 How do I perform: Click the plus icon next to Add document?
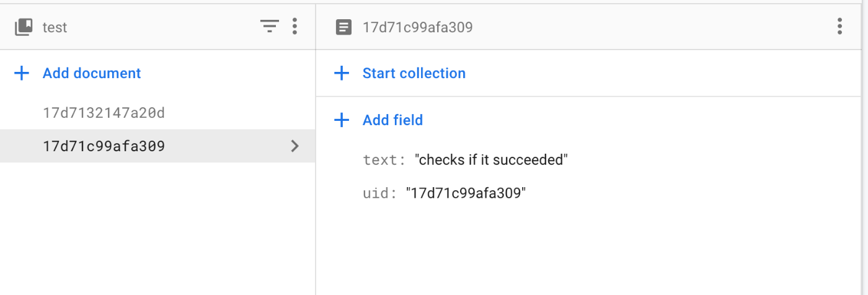pyautogui.click(x=22, y=73)
